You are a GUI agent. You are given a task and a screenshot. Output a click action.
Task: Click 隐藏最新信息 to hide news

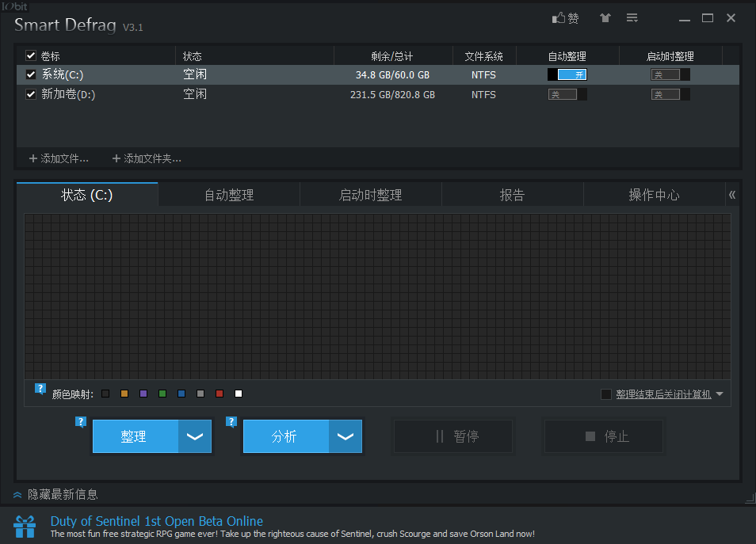pos(63,494)
